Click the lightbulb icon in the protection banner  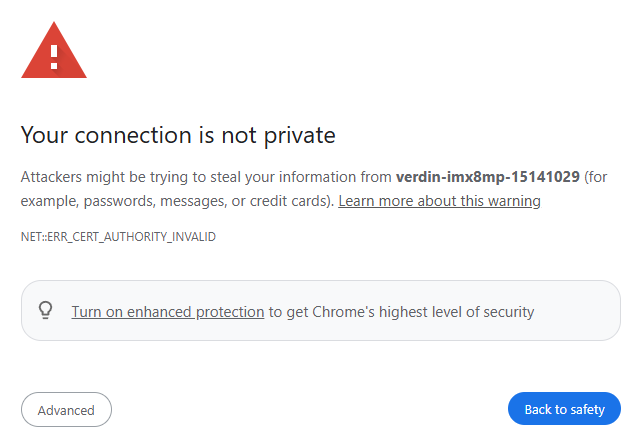click(x=45, y=311)
